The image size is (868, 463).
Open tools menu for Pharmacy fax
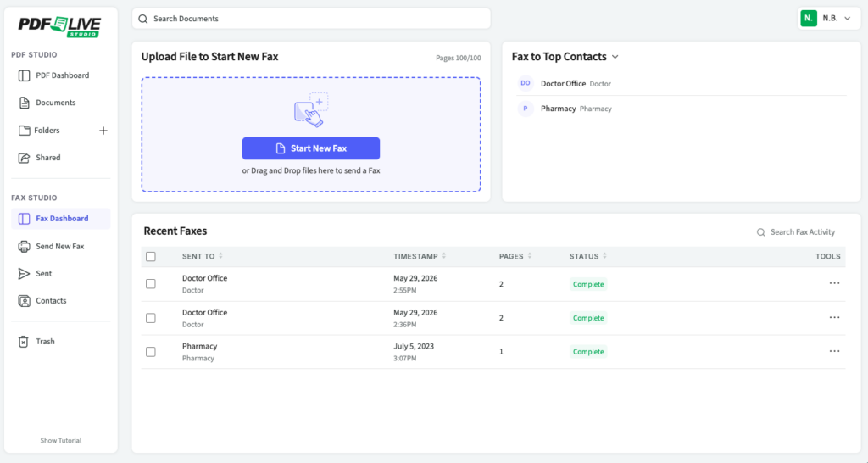point(834,352)
